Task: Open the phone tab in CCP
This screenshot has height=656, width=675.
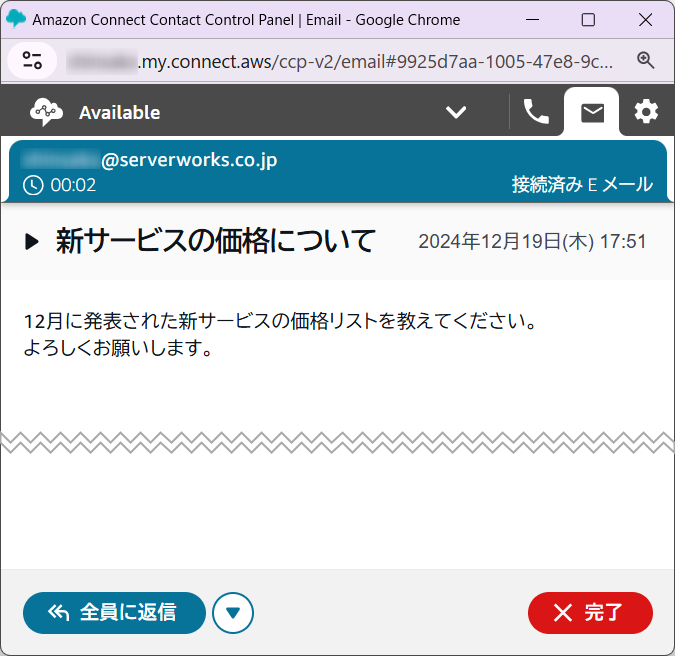Action: click(536, 112)
